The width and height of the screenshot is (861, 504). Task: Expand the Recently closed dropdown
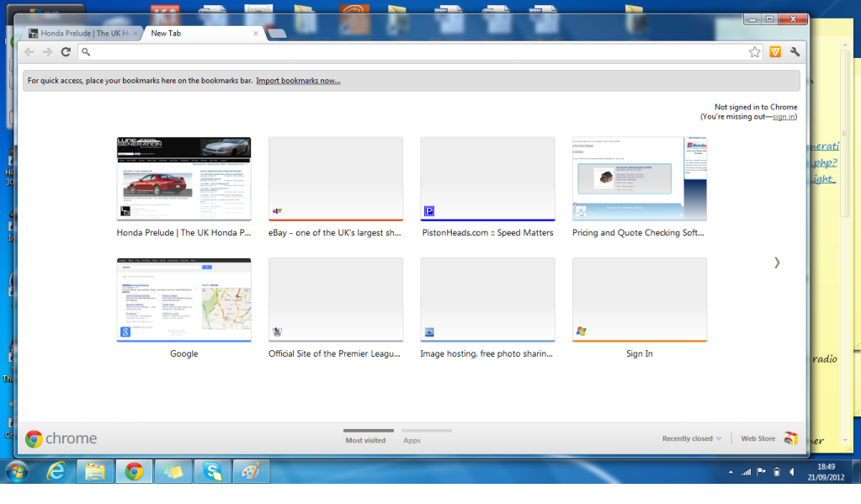coord(691,438)
